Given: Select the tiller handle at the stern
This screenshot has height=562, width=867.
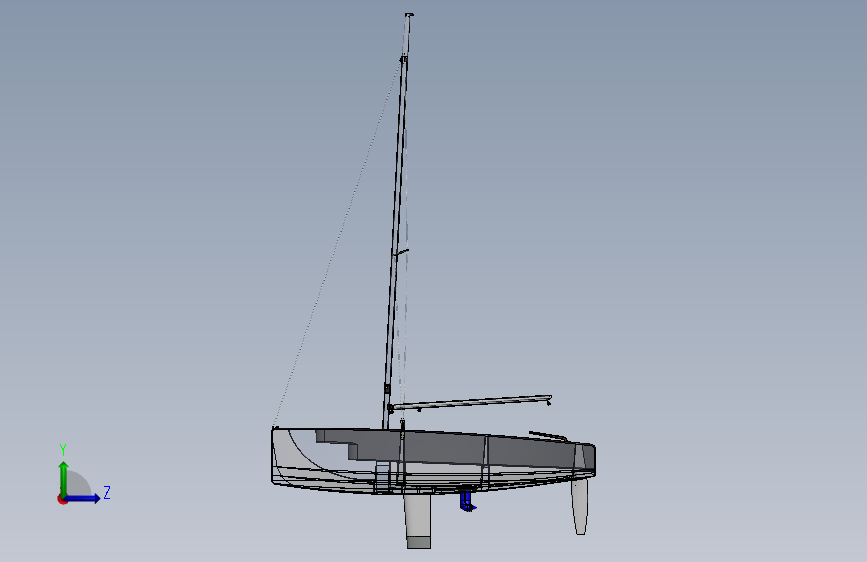Looking at the screenshot, I should tap(547, 436).
